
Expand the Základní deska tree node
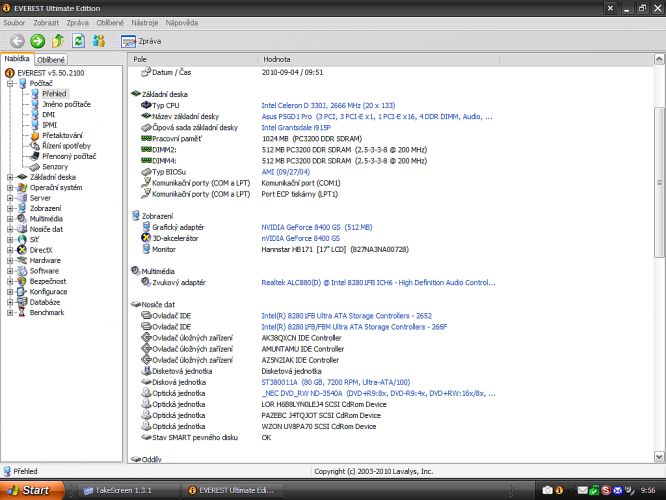click(10, 177)
